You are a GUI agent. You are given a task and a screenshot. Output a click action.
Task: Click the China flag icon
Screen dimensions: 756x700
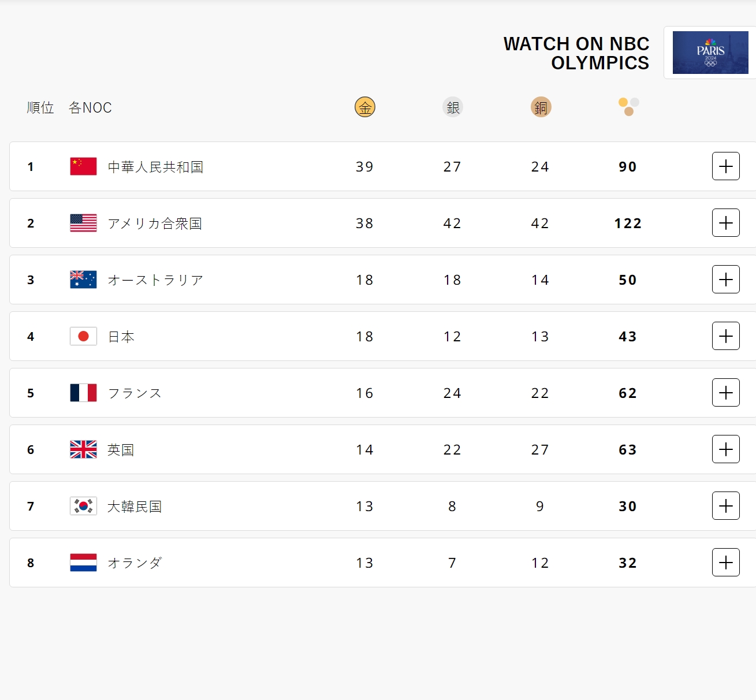83,166
